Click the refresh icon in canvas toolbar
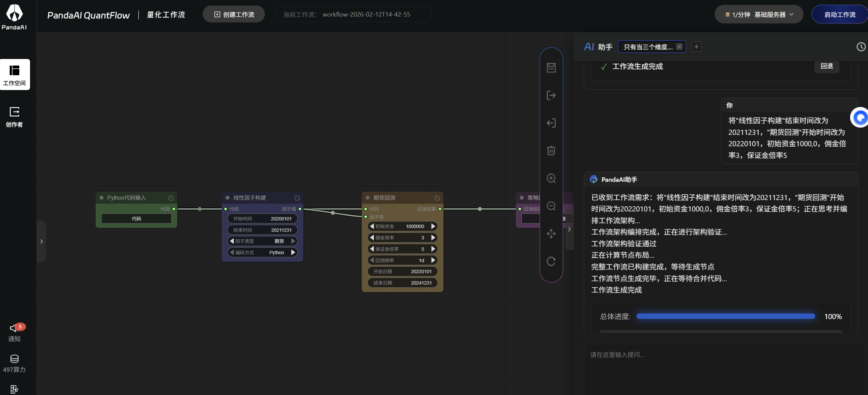 551,261
